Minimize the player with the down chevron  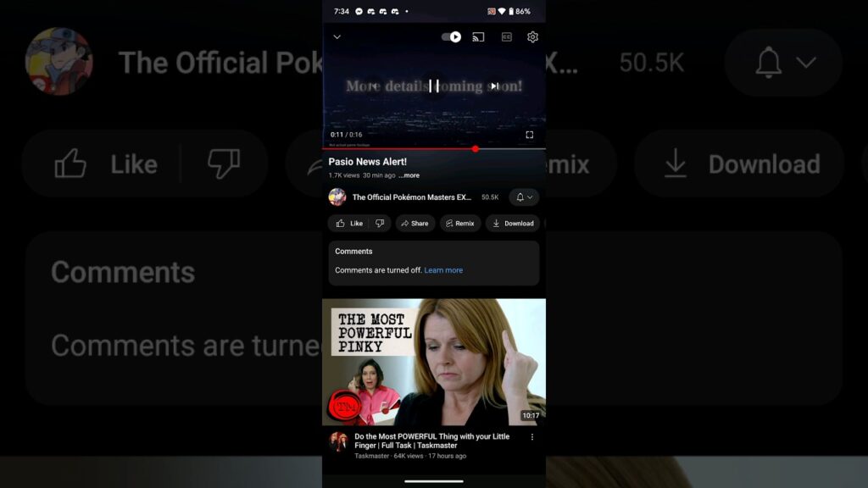point(337,37)
